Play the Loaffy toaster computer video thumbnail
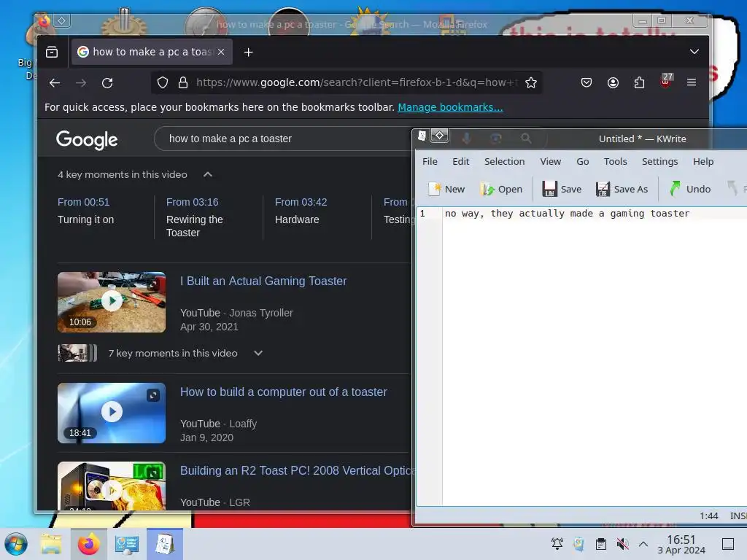Viewport: 747px width, 560px height. click(112, 413)
